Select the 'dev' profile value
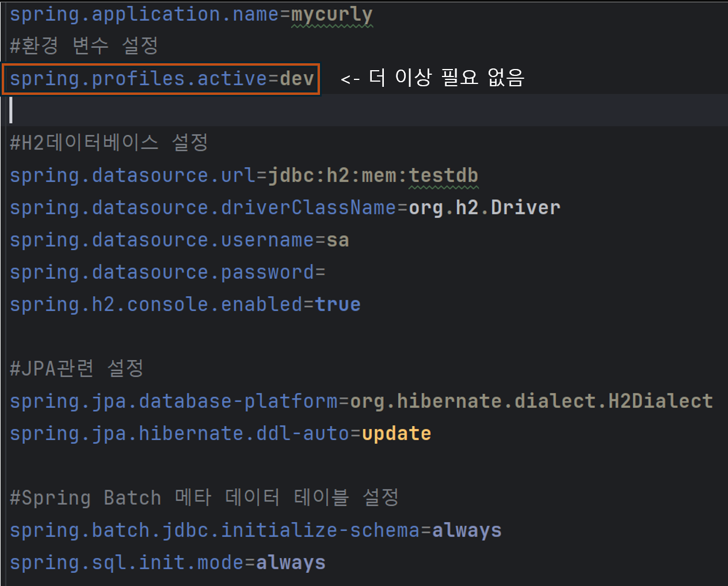The height and width of the screenshot is (586, 728). (x=297, y=79)
